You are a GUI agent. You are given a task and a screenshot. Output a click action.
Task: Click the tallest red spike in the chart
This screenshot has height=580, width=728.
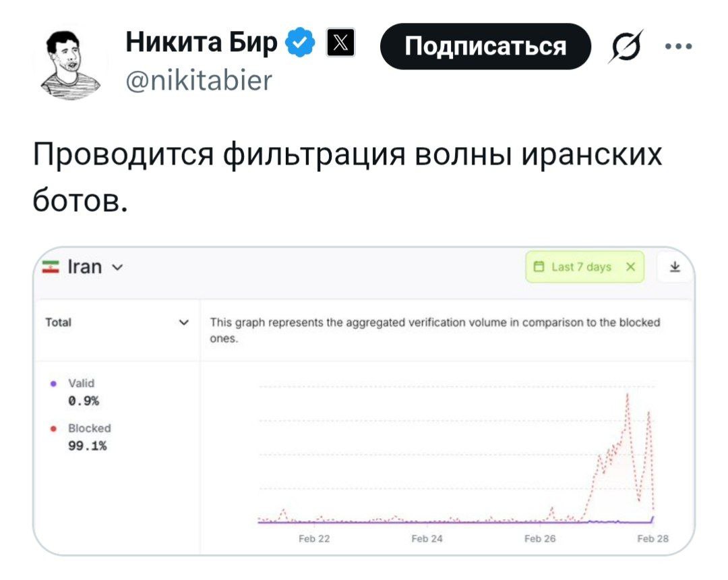click(x=628, y=395)
